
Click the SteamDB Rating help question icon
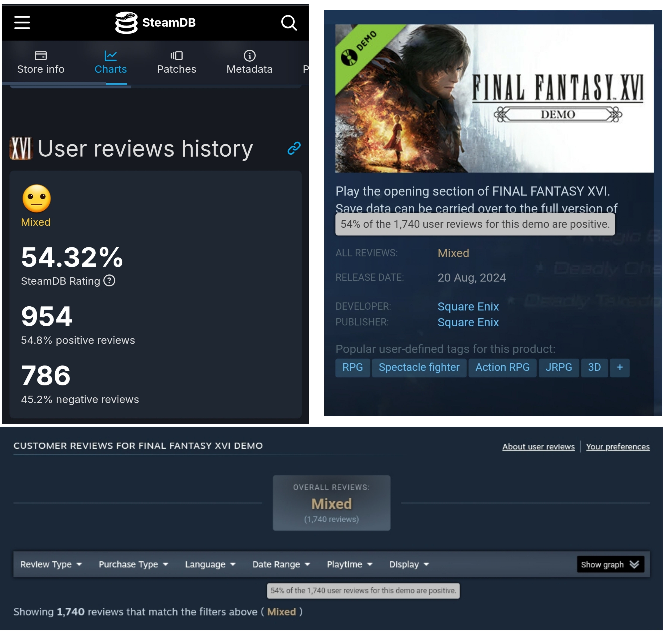pos(109,281)
